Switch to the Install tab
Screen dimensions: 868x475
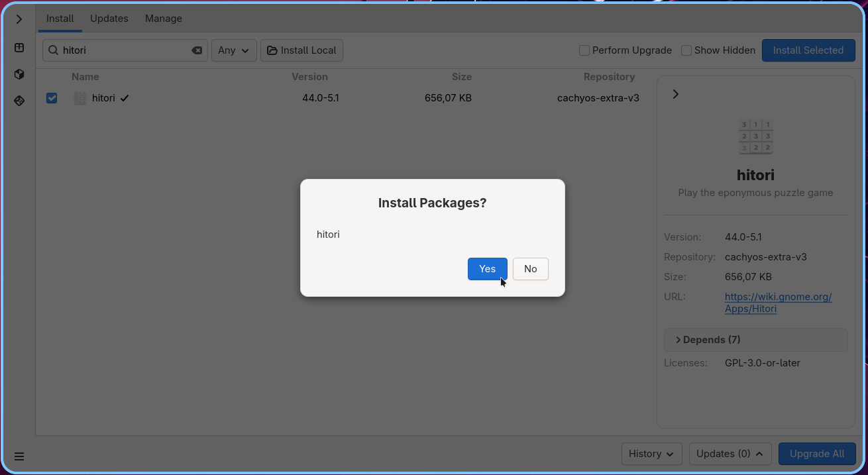[x=60, y=19]
